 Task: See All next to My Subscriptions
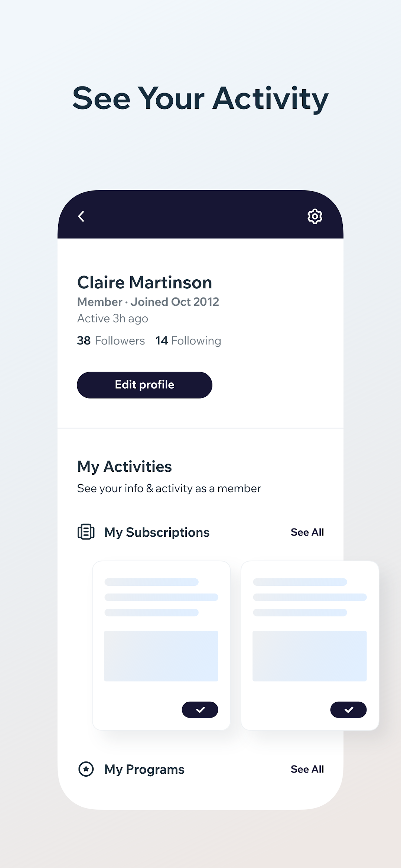click(307, 532)
